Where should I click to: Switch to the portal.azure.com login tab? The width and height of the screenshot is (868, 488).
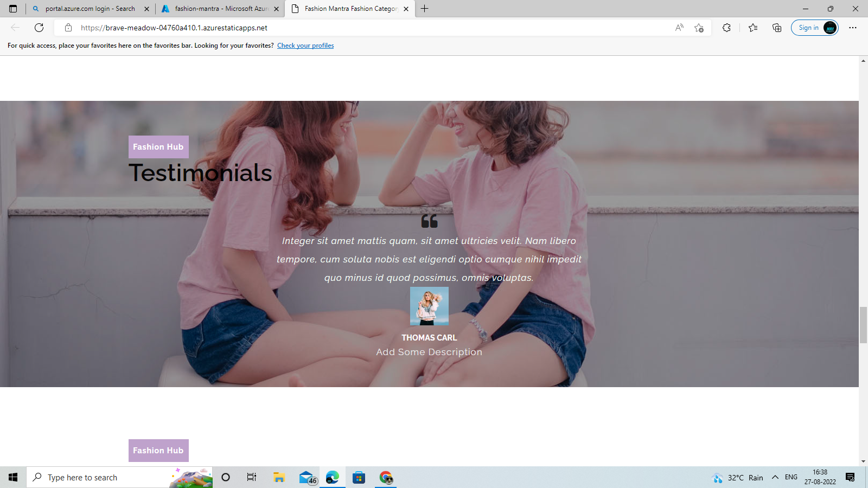click(x=88, y=9)
